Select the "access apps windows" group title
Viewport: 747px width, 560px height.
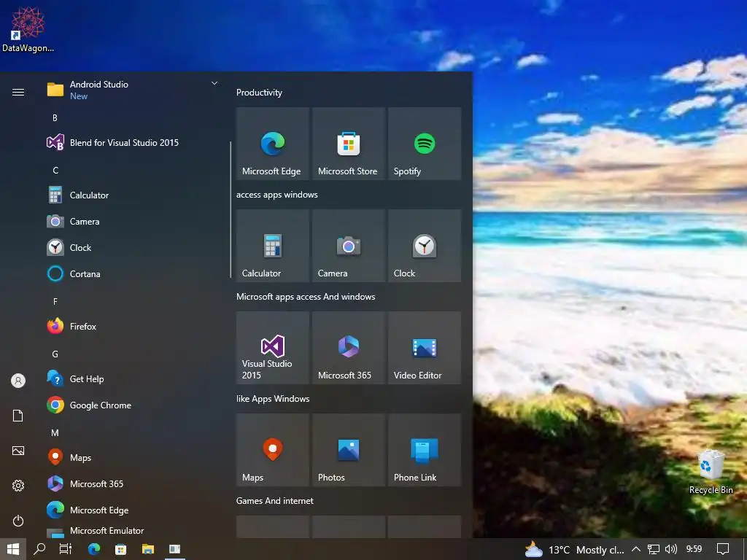pos(276,195)
